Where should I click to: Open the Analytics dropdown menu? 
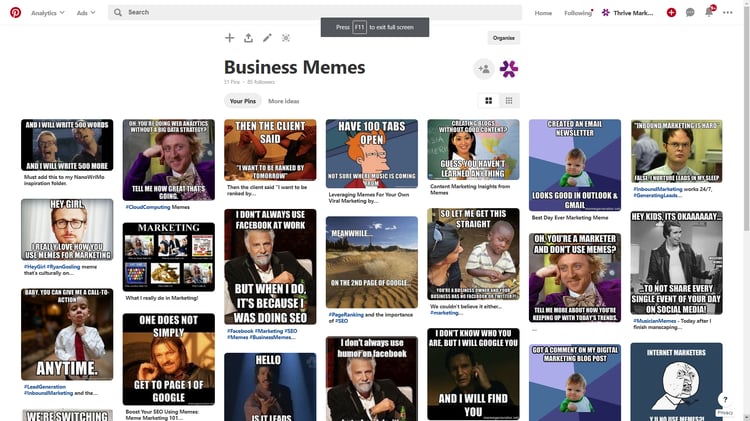47,13
